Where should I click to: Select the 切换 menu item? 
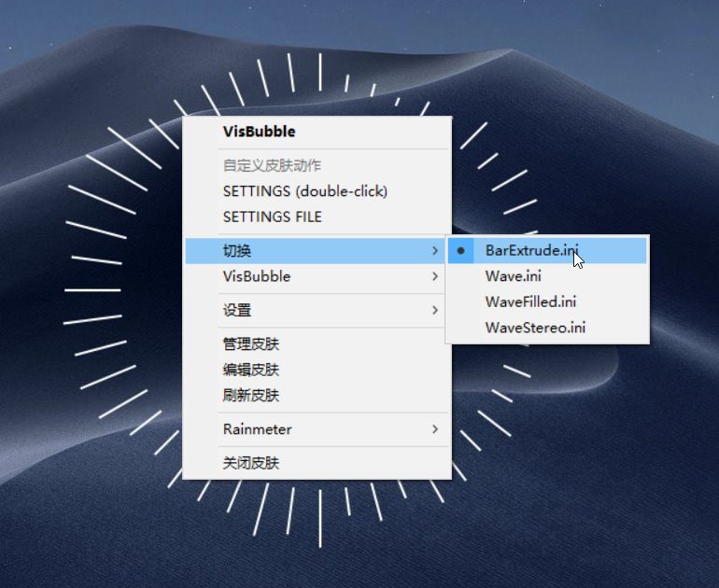click(317, 251)
